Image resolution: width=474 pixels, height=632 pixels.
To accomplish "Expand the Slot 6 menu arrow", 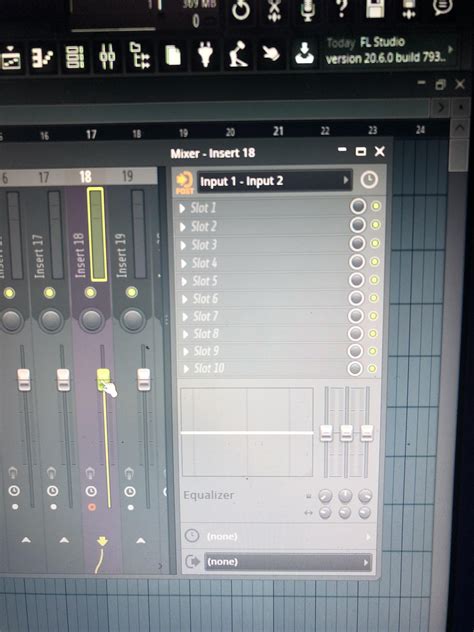I will click(x=185, y=299).
